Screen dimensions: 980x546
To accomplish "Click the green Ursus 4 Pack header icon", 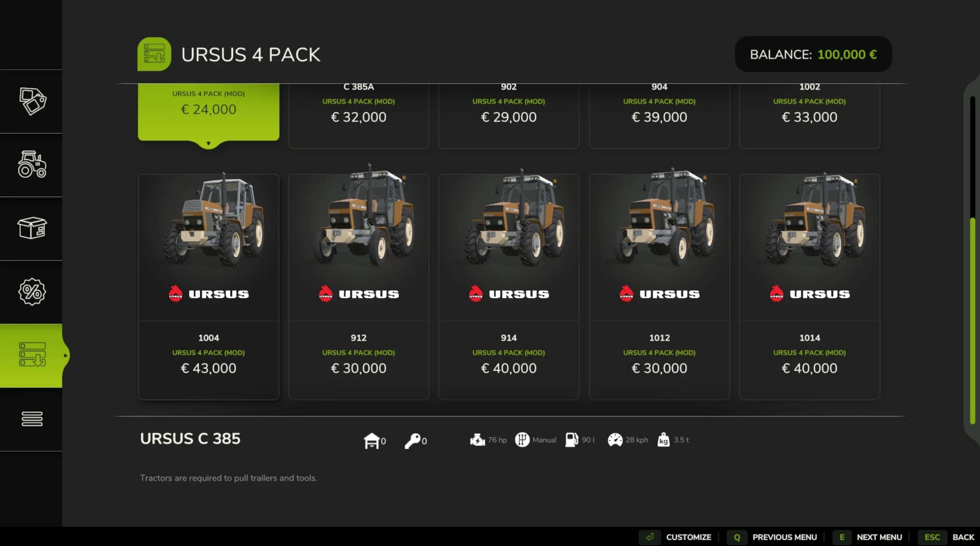I will [154, 54].
